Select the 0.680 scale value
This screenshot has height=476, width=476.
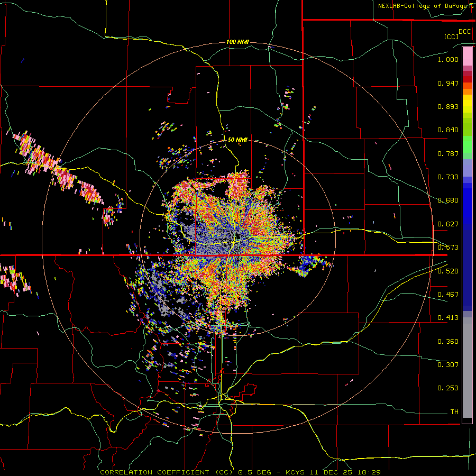[448, 200]
